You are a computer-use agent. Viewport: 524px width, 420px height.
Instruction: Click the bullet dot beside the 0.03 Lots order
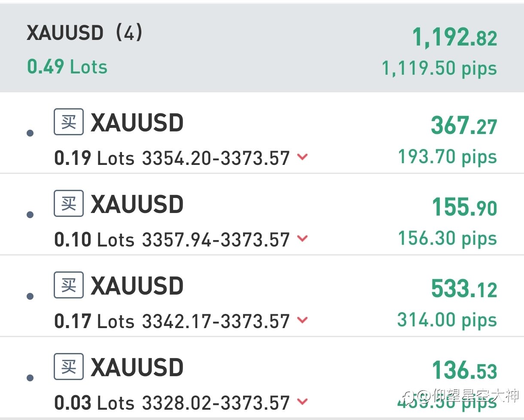click(30, 378)
